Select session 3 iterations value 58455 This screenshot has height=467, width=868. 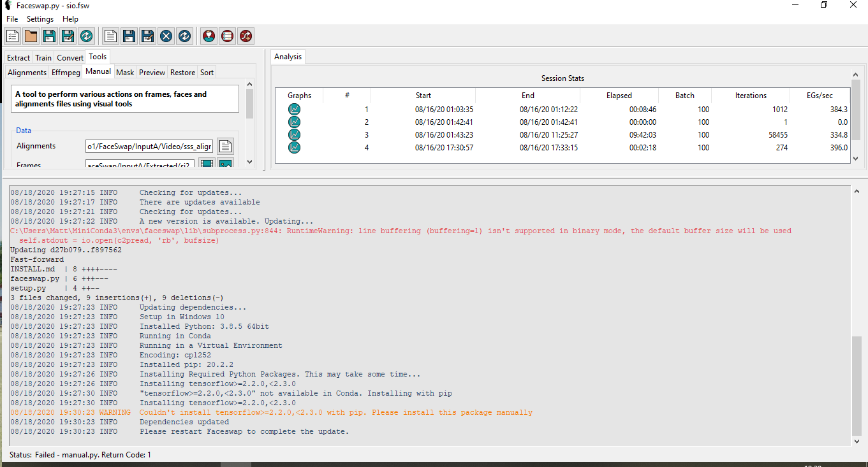[x=778, y=135]
